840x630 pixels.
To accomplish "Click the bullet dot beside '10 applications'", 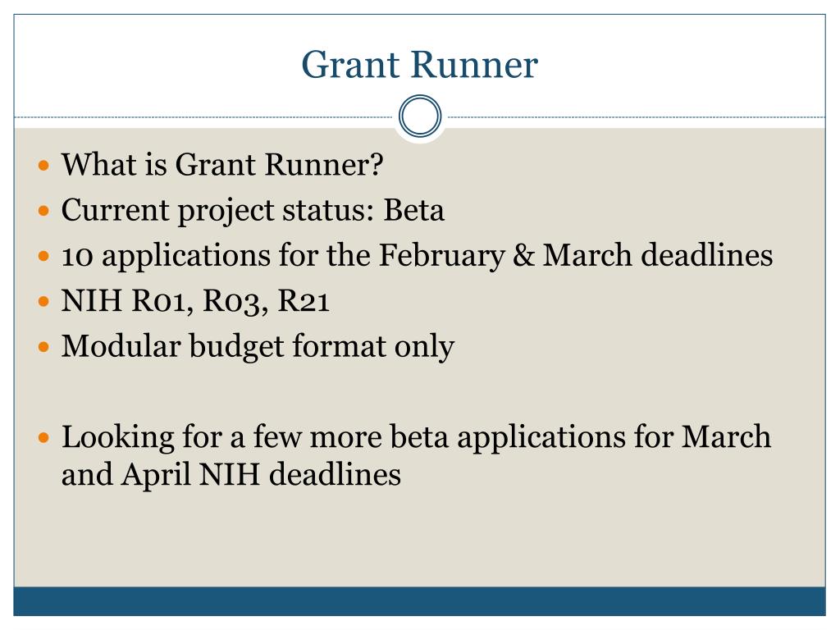I will (44, 257).
